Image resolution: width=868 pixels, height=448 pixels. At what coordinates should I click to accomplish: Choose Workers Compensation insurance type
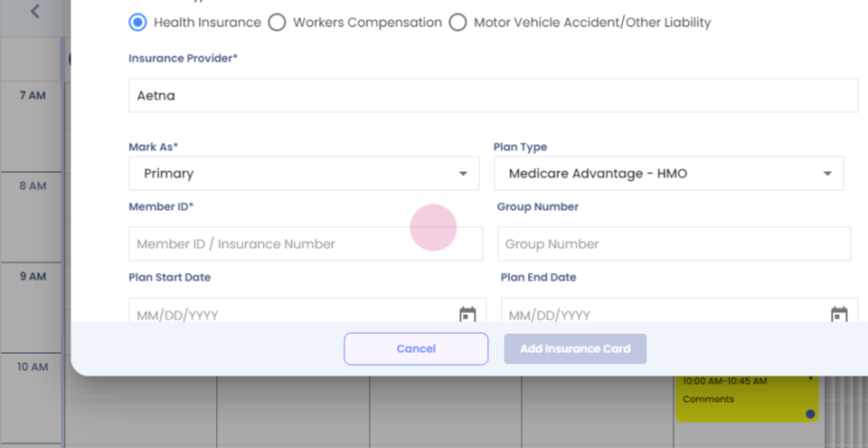[277, 23]
